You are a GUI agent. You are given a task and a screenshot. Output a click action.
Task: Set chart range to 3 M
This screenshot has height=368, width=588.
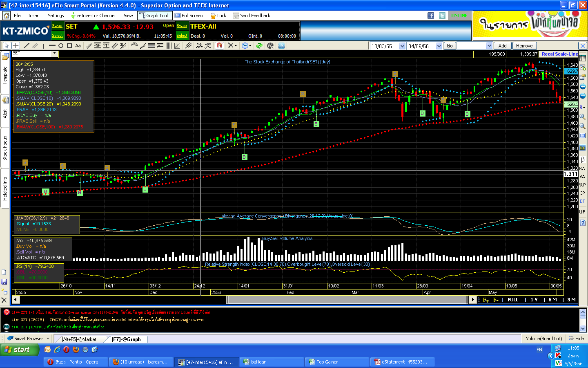click(x=571, y=300)
